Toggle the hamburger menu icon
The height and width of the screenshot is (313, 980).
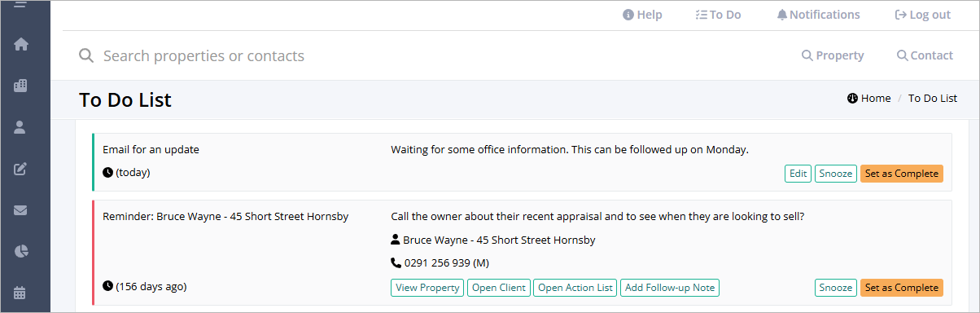point(21,5)
